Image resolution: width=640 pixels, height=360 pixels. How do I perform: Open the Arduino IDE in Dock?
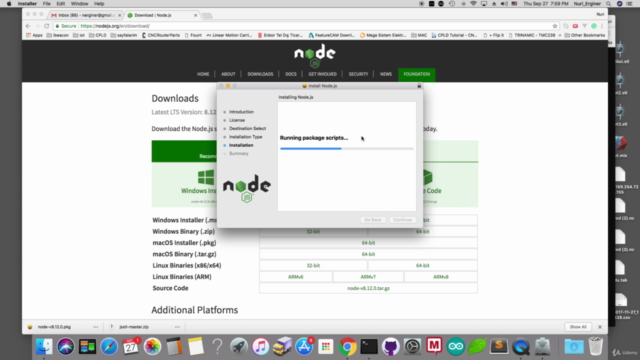(x=456, y=347)
